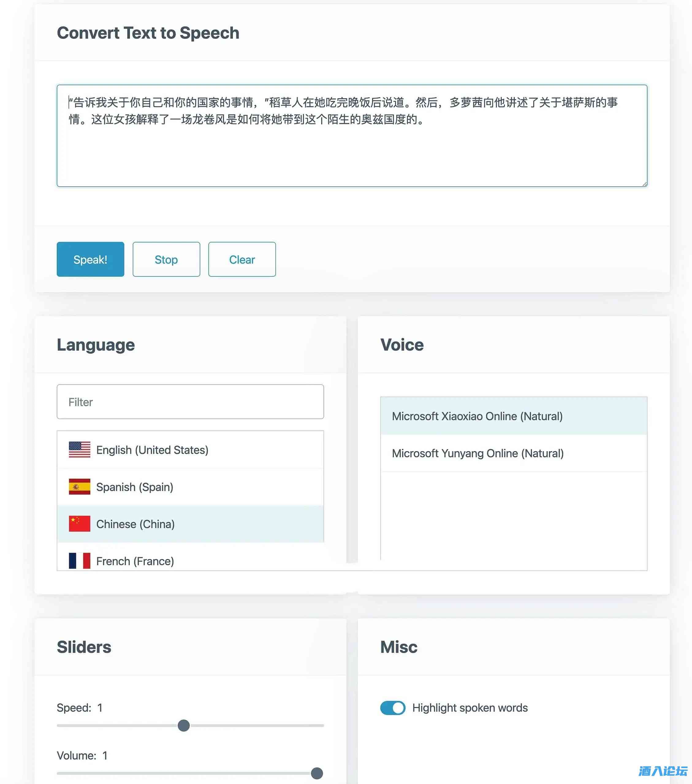This screenshot has height=784, width=692.
Task: Click the blue watermark logo at bottom right
Action: pos(663,771)
